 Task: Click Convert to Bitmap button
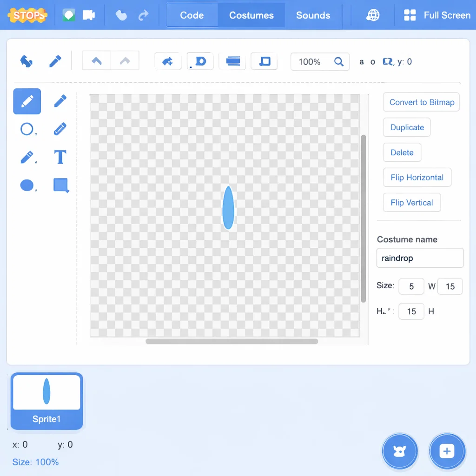421,102
